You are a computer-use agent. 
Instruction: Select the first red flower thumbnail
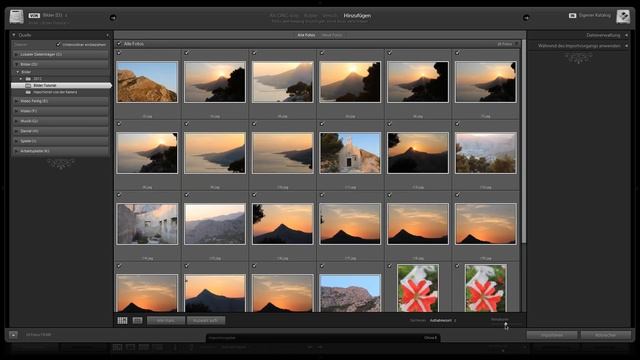point(418,288)
